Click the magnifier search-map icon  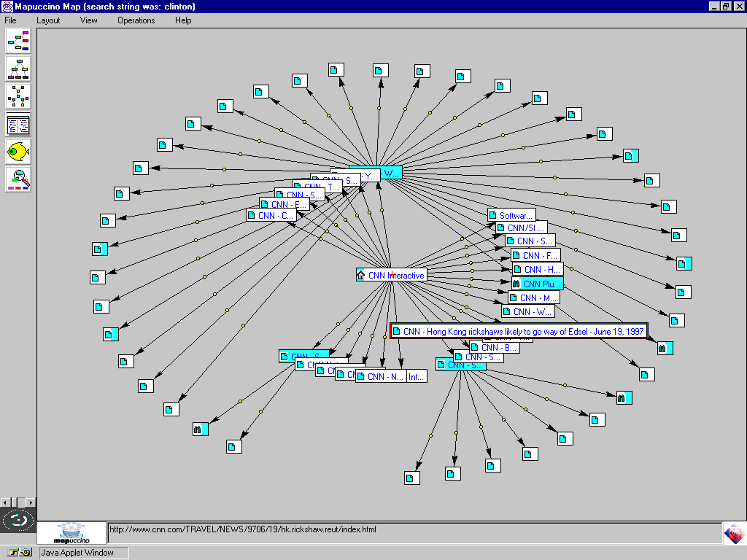18,179
